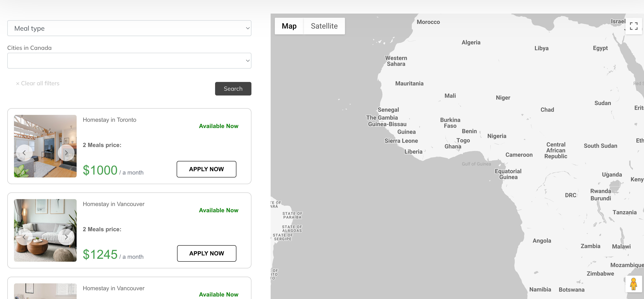Click the Tanzania label on the map

tap(625, 212)
